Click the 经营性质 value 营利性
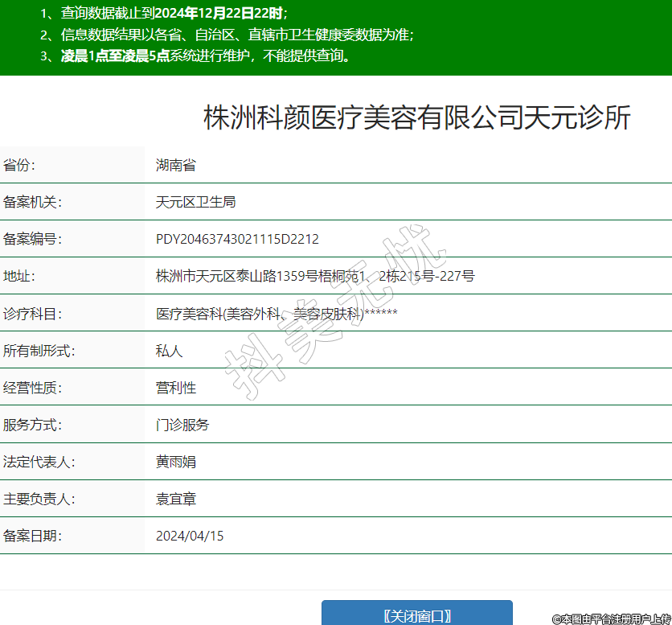The height and width of the screenshot is (625, 672). [x=176, y=388]
